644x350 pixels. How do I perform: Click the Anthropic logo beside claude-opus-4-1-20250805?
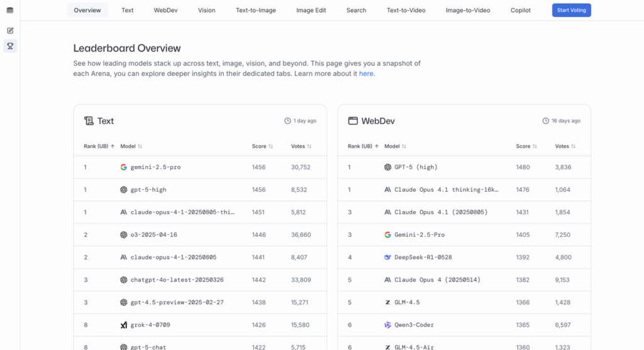click(124, 257)
